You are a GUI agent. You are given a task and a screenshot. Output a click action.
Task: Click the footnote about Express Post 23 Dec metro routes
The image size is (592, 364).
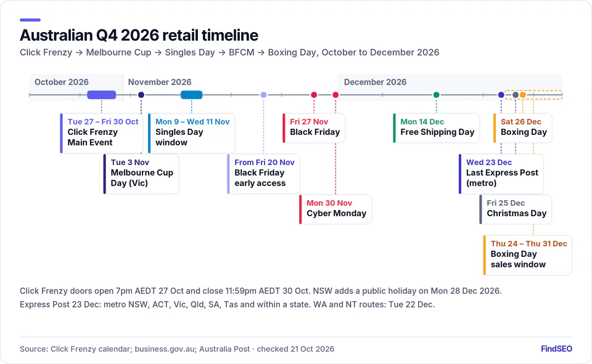point(228,304)
